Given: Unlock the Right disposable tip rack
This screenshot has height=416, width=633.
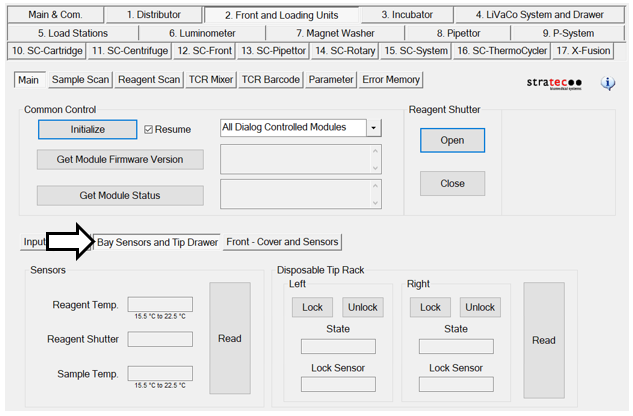Looking at the screenshot, I should [480, 308].
